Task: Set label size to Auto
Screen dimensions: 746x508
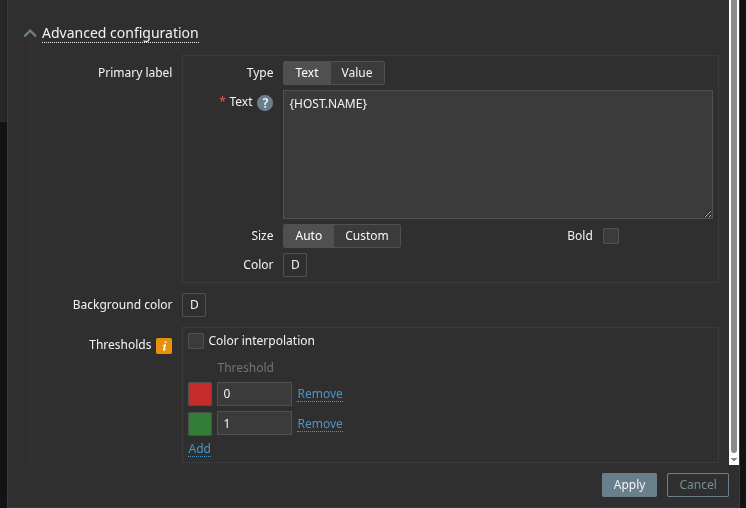Action: click(308, 236)
